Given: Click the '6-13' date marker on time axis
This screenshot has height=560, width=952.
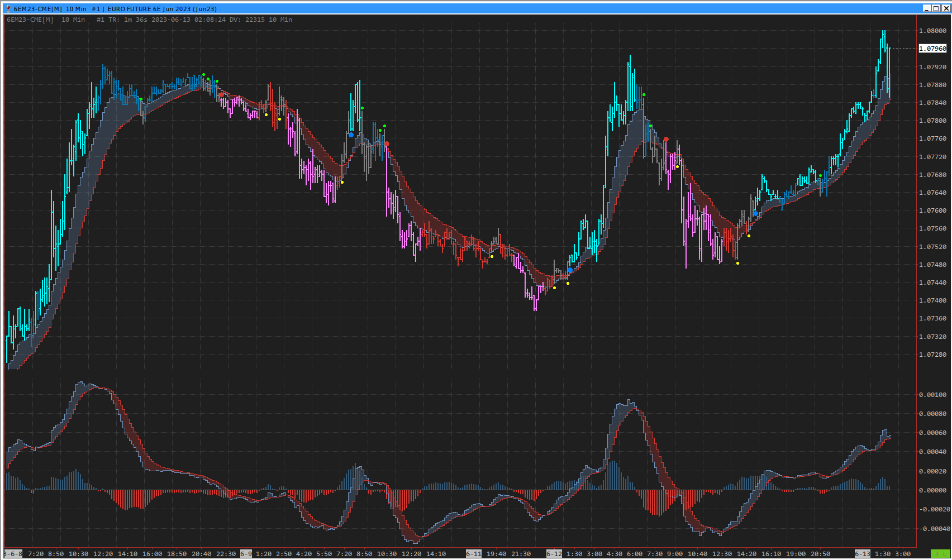Looking at the screenshot, I should (x=862, y=554).
